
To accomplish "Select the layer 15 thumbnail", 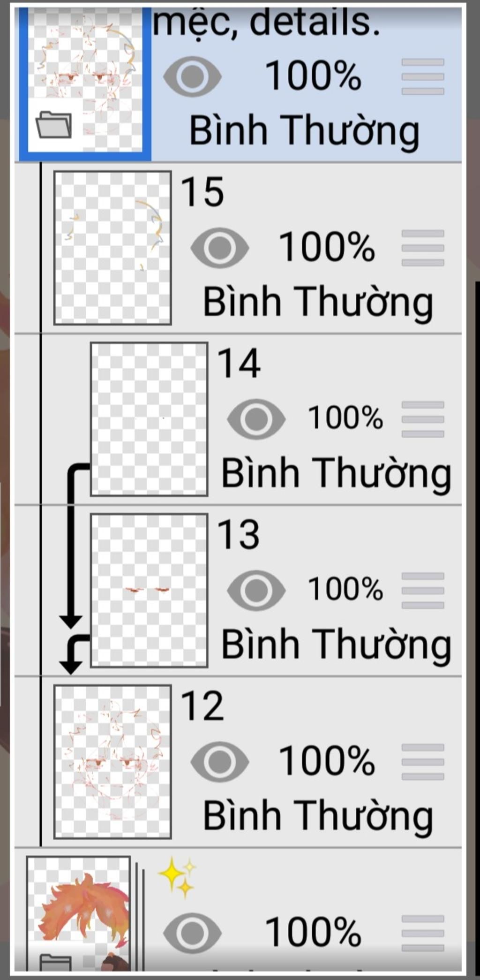I will click(112, 248).
